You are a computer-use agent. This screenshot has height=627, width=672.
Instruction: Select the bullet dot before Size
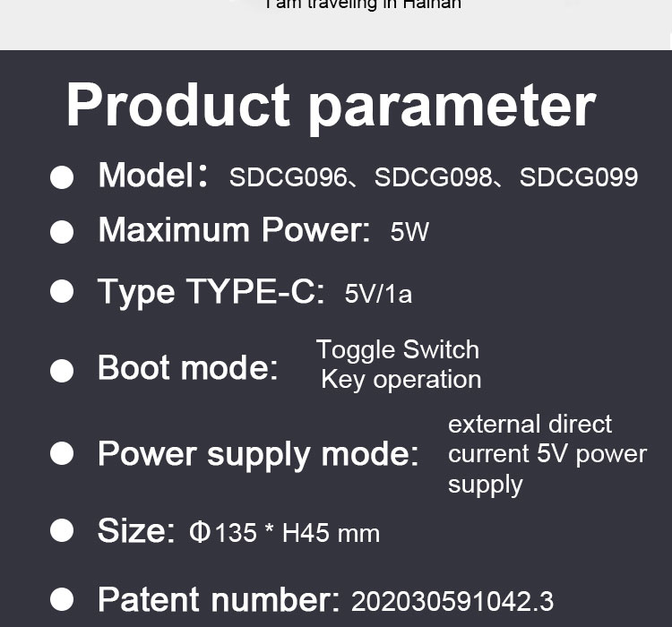62,530
